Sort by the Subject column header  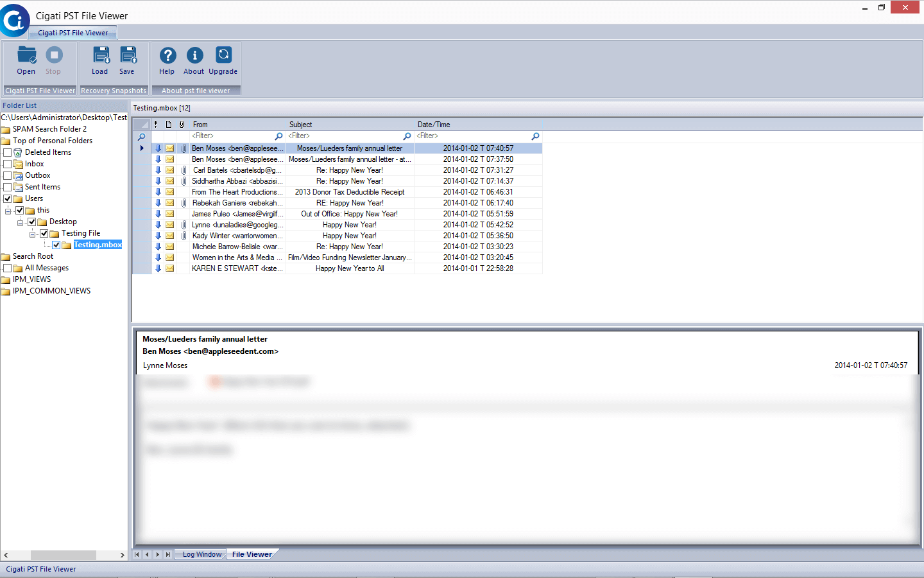click(x=350, y=125)
